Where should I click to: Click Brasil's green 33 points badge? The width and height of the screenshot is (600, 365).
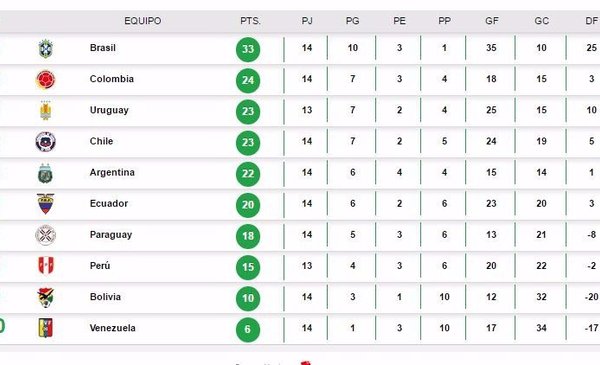[x=248, y=49]
